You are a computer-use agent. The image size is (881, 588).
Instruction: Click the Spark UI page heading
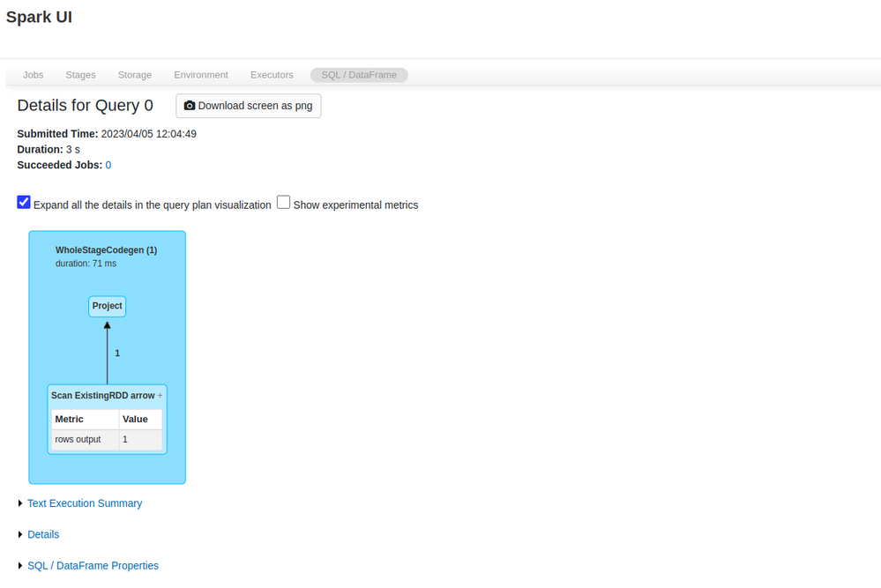coord(39,18)
